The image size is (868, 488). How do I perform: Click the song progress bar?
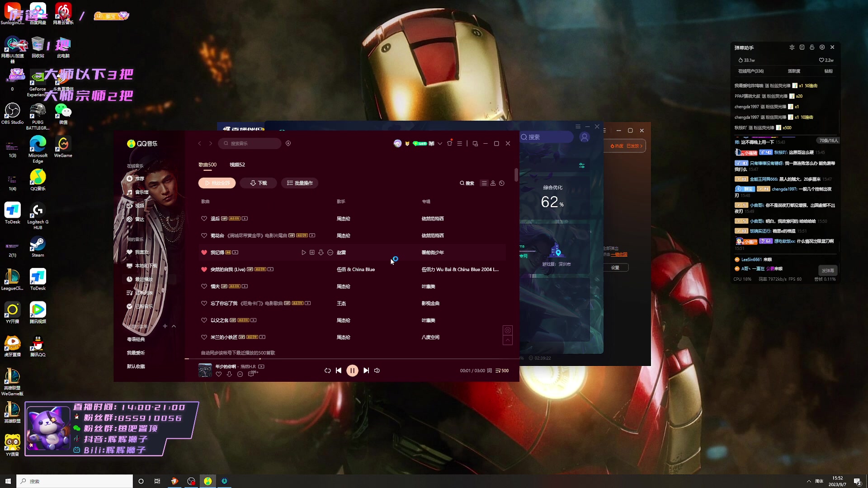351,359
